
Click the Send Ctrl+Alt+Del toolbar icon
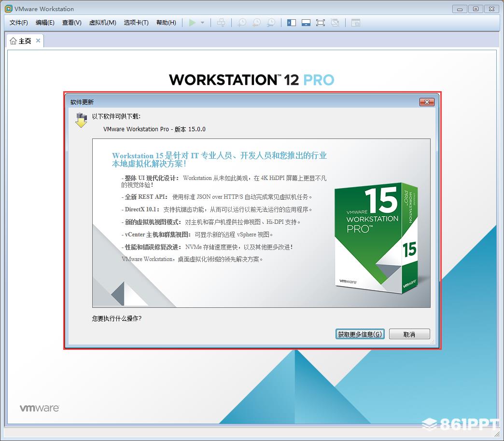(x=221, y=23)
